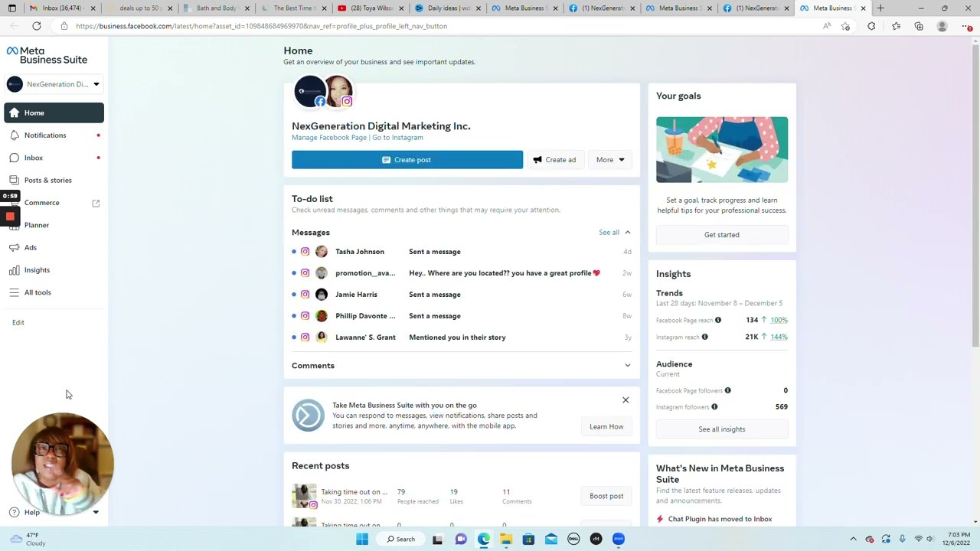Viewport: 980px width, 551px height.
Task: Open Chat Plugin has moved to Inbox
Action: click(x=720, y=519)
